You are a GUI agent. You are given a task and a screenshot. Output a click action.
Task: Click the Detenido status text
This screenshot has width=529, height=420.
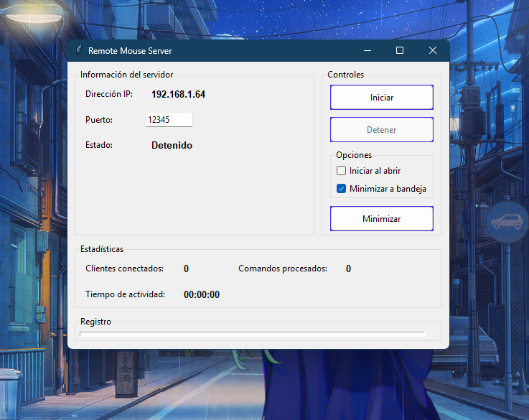point(172,146)
